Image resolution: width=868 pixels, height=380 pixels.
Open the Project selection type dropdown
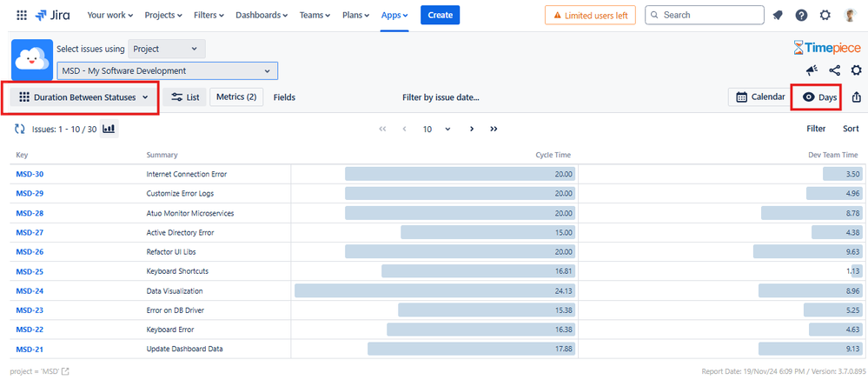(x=167, y=49)
